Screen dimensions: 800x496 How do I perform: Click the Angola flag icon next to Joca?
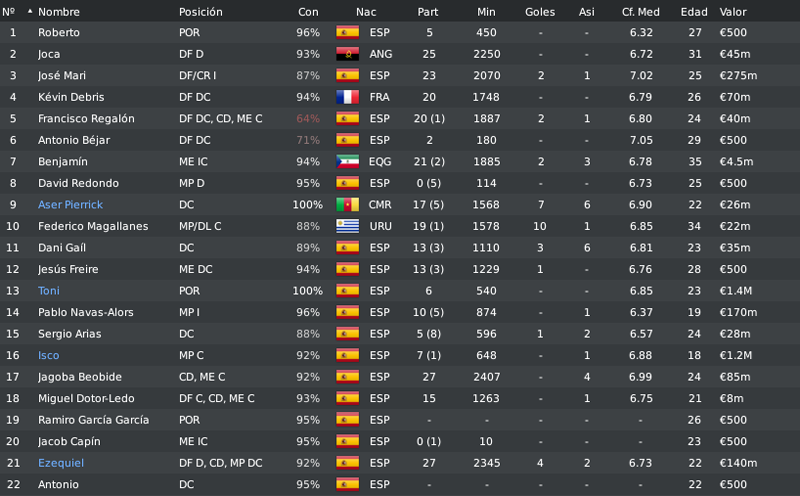[347, 54]
